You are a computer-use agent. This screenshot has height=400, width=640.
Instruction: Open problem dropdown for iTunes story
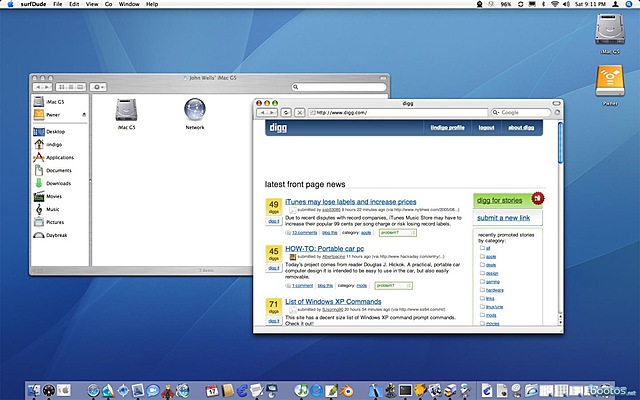pos(398,233)
